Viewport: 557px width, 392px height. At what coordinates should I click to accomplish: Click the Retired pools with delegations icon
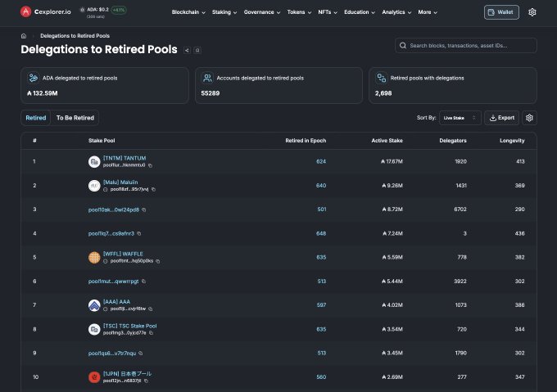coord(381,78)
